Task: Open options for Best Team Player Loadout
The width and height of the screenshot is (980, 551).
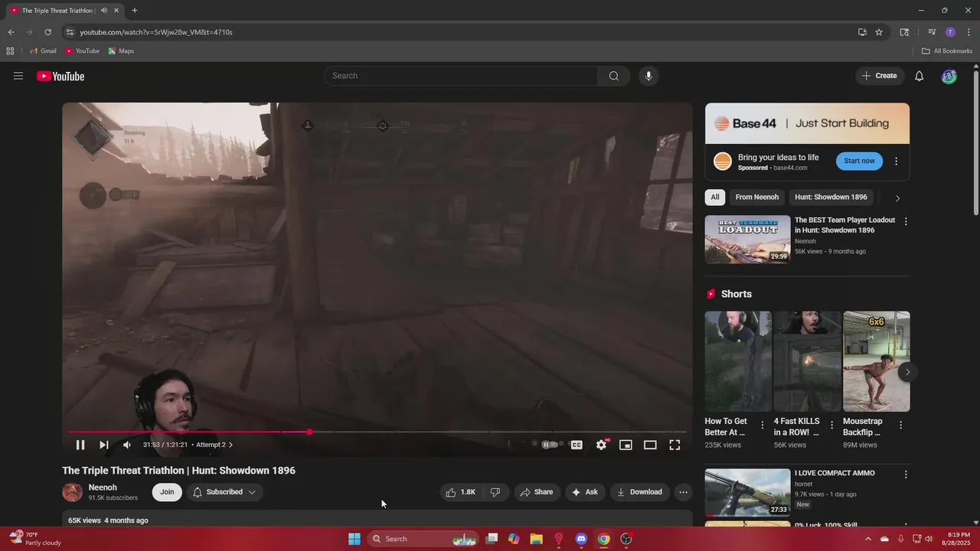Action: 906,221
